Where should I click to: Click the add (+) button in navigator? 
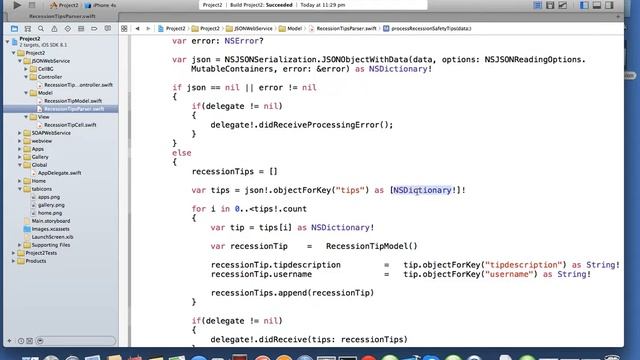(x=9, y=341)
